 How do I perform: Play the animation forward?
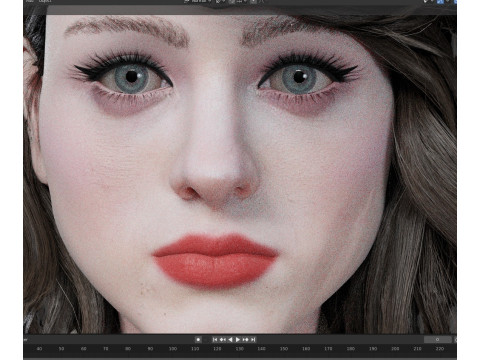(238, 339)
